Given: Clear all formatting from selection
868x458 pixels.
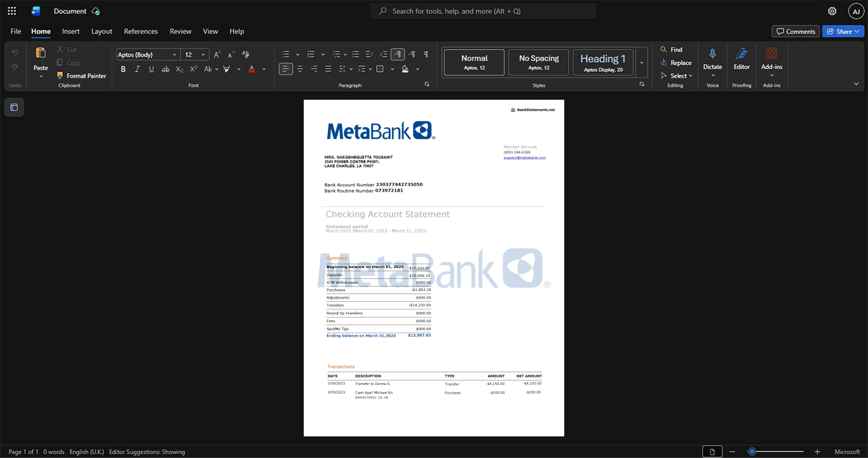Looking at the screenshot, I should click(245, 55).
